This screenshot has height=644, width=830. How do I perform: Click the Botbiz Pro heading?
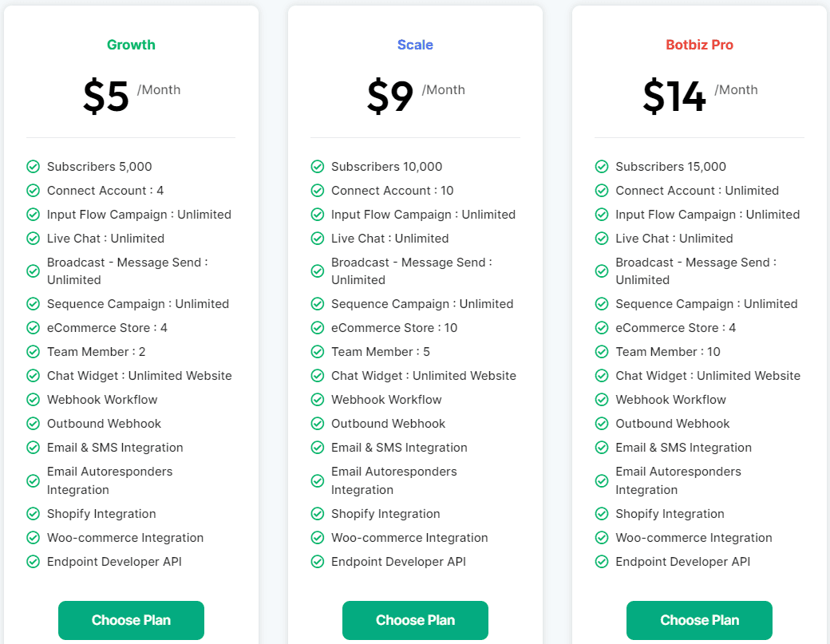[699, 45]
